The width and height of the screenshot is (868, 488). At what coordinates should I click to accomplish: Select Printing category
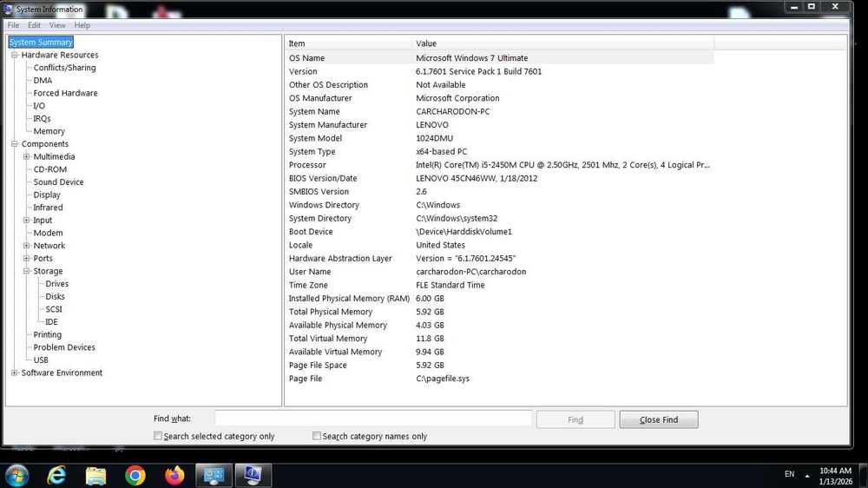coord(48,335)
